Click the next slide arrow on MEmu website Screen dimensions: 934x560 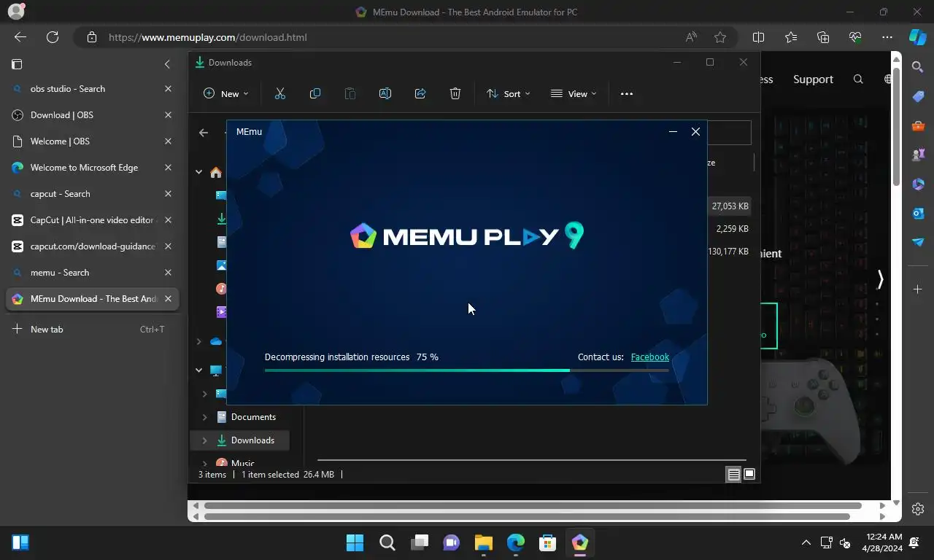tap(880, 279)
